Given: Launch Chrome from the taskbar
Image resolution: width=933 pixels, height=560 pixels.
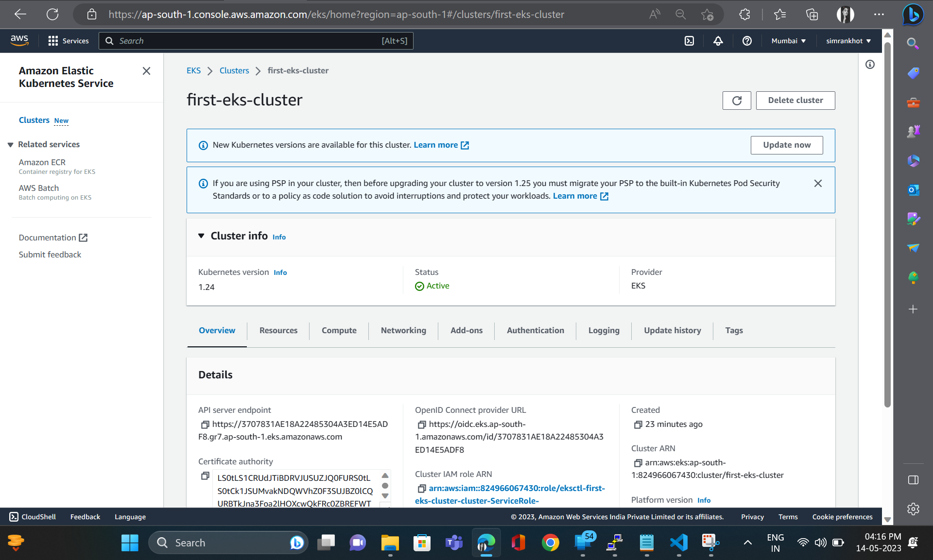Looking at the screenshot, I should pos(551,543).
